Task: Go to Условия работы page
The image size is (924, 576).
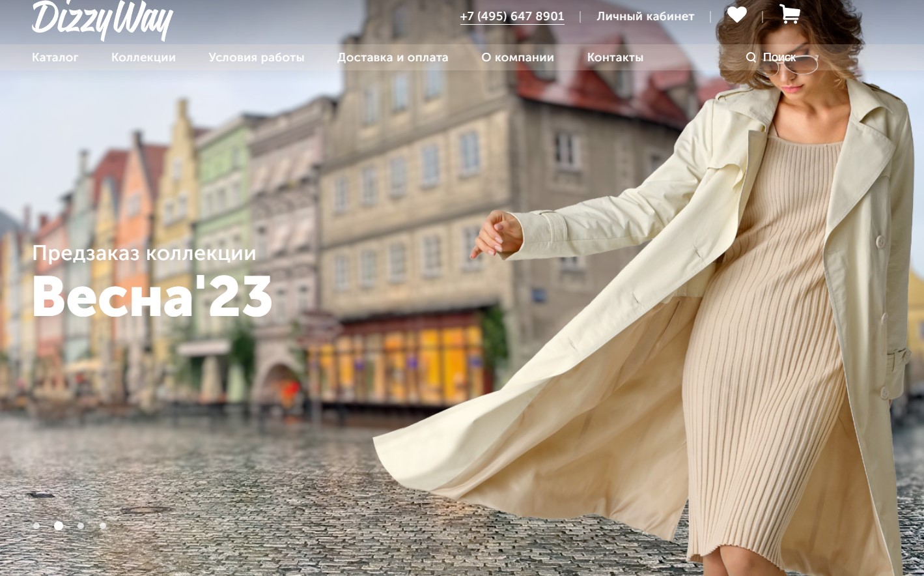Action: (x=257, y=57)
